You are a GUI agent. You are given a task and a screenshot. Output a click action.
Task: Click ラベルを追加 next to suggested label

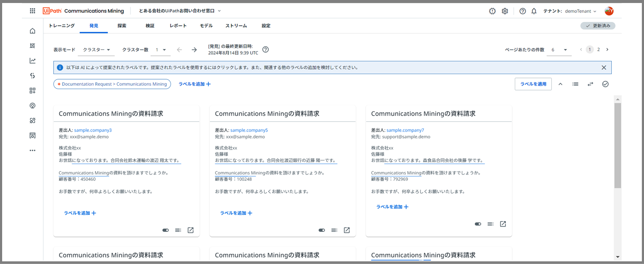pyautogui.click(x=194, y=84)
